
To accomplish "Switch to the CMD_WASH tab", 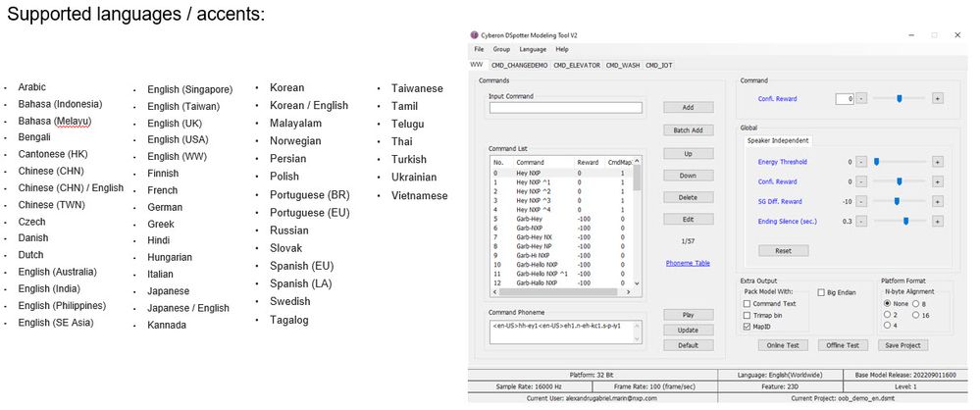I will pos(623,65).
